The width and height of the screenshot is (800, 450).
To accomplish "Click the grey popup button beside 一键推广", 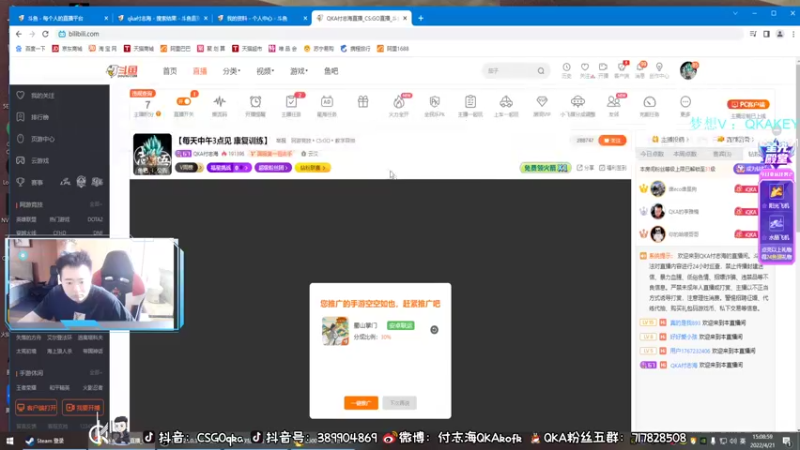I will tap(399, 403).
